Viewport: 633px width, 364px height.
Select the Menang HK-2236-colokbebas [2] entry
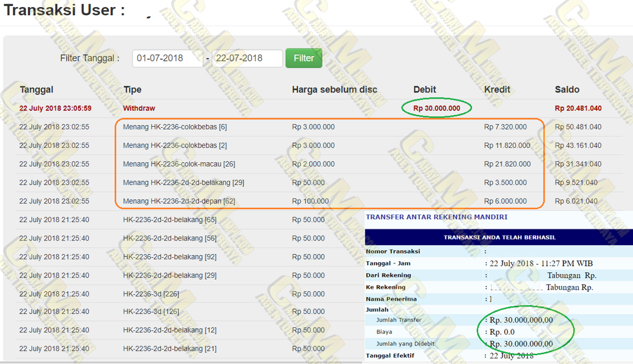click(x=175, y=146)
